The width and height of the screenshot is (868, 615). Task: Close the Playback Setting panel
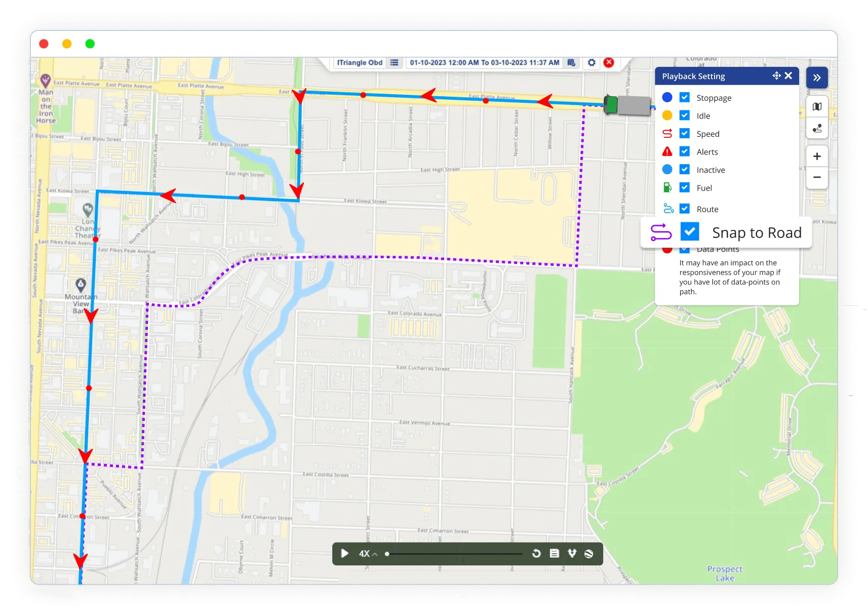point(788,76)
